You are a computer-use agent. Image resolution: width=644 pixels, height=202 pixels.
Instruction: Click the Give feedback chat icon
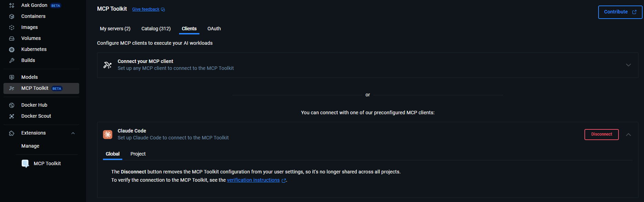tap(163, 10)
